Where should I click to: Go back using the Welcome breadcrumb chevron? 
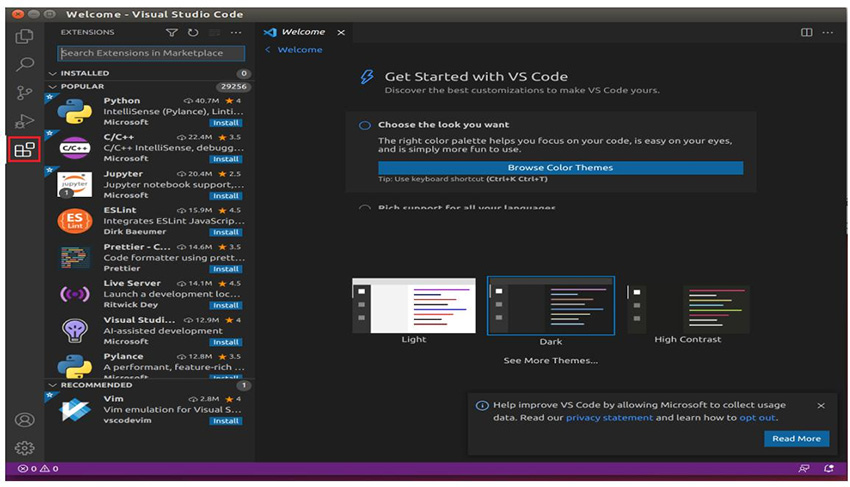[268, 49]
